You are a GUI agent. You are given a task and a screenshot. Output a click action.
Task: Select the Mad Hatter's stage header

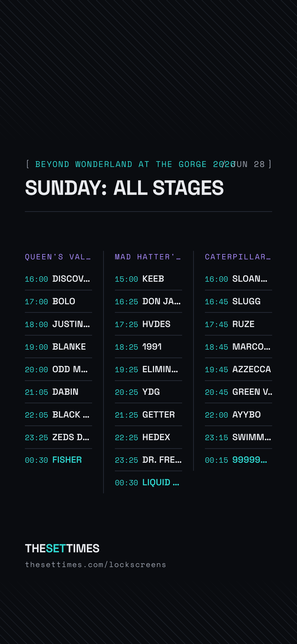pos(148,257)
